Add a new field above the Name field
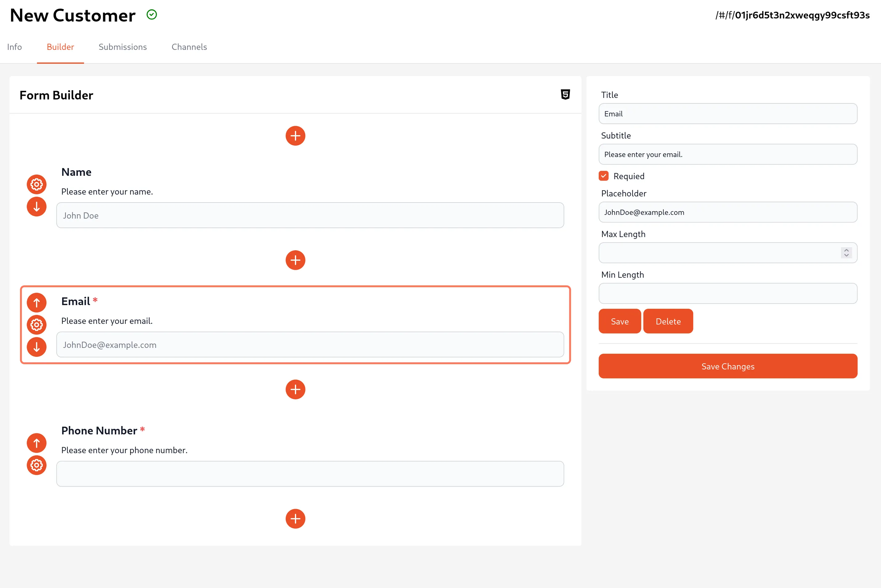The height and width of the screenshot is (588, 881). pos(296,136)
